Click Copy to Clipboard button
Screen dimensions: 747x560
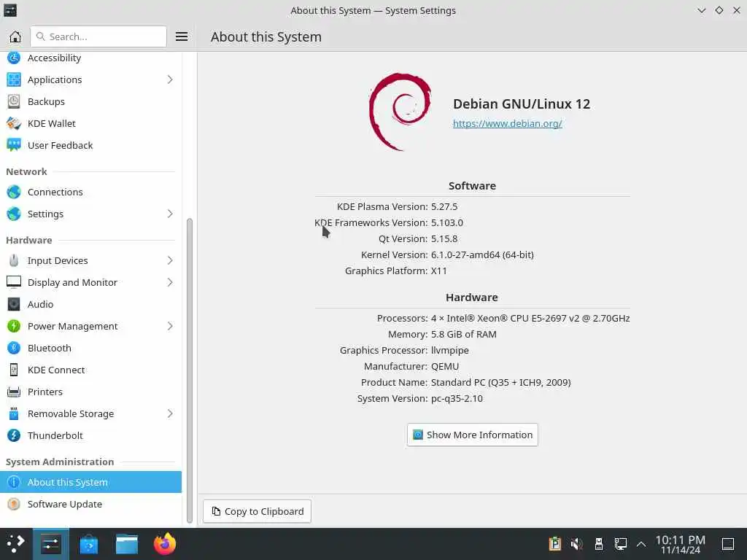tap(258, 511)
